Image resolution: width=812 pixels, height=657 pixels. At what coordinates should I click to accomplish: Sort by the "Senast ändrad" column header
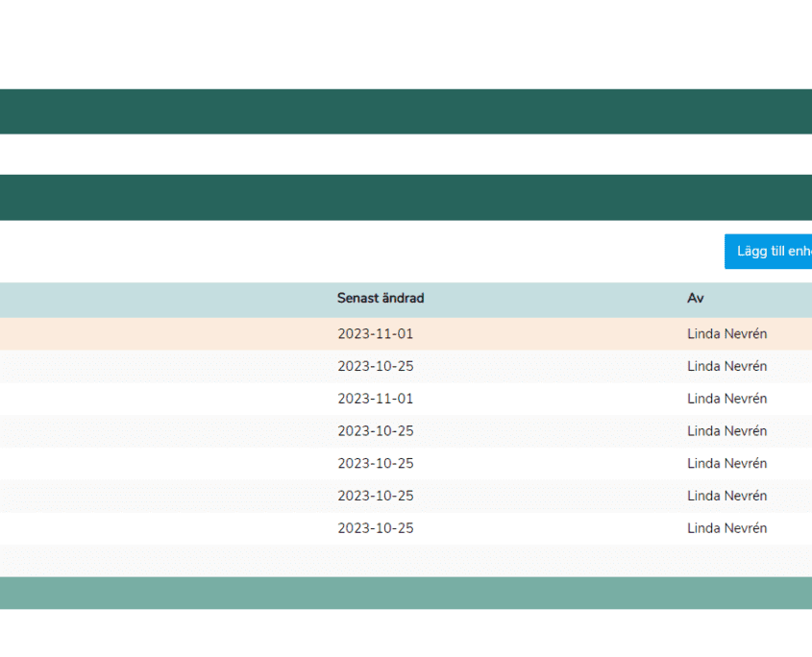click(x=381, y=299)
